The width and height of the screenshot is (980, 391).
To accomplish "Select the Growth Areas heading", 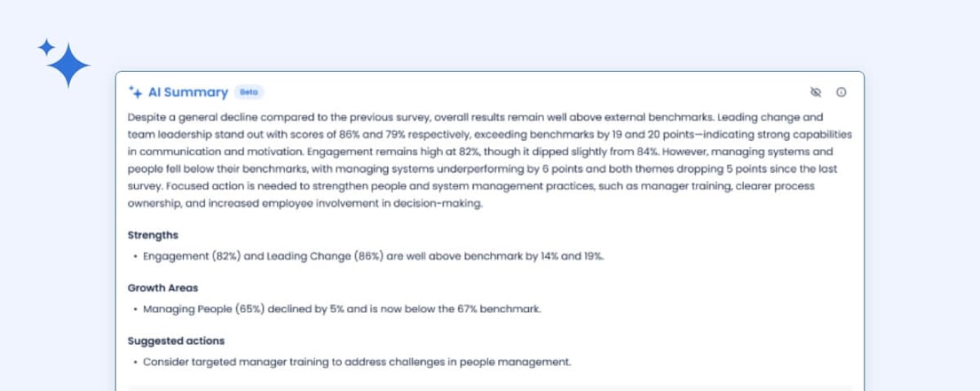I will [x=162, y=288].
